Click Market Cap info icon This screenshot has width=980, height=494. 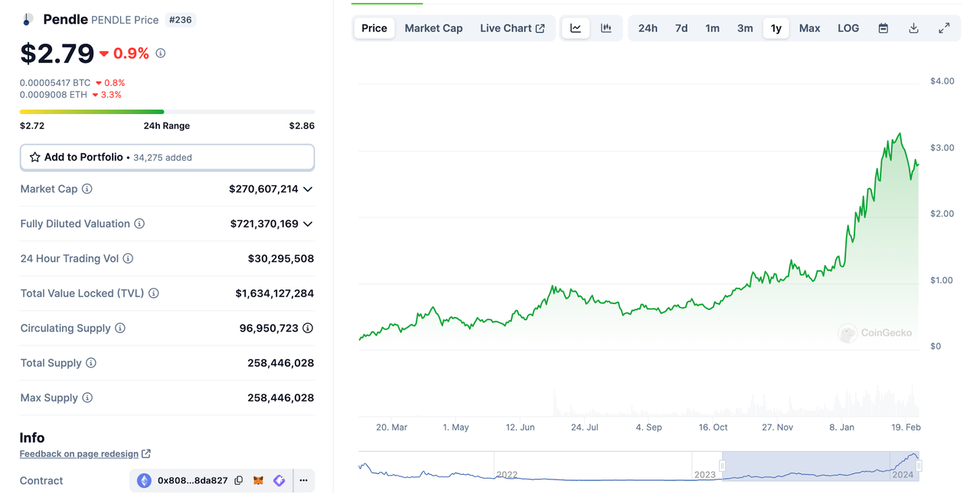click(x=87, y=189)
